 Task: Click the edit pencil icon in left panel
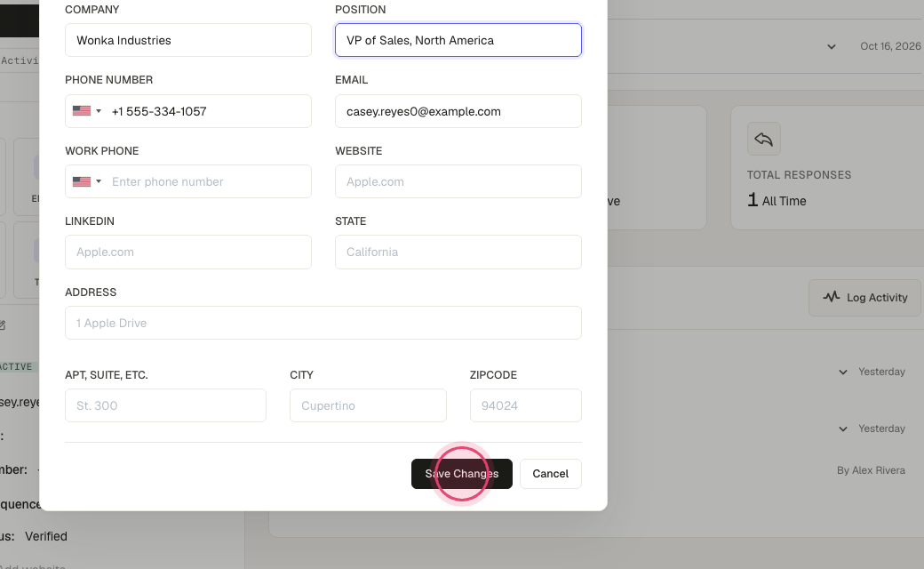pos(3,325)
